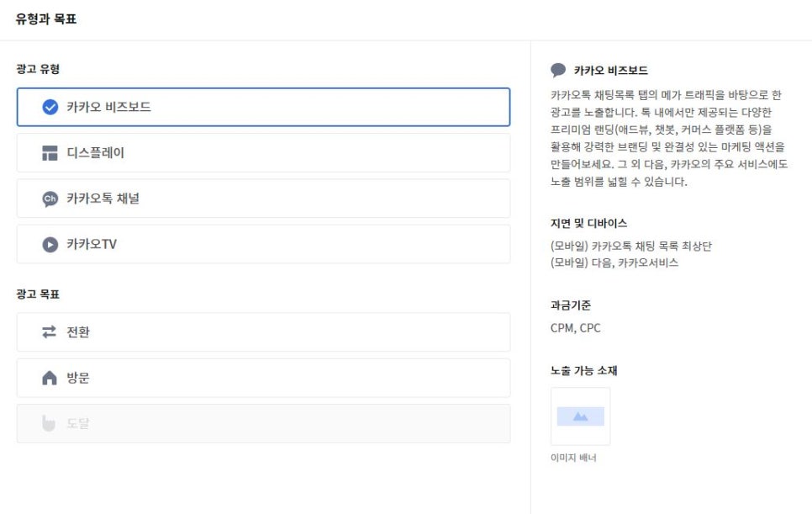Click the 디스플레이 layout icon
This screenshot has height=514, width=812.
[50, 153]
